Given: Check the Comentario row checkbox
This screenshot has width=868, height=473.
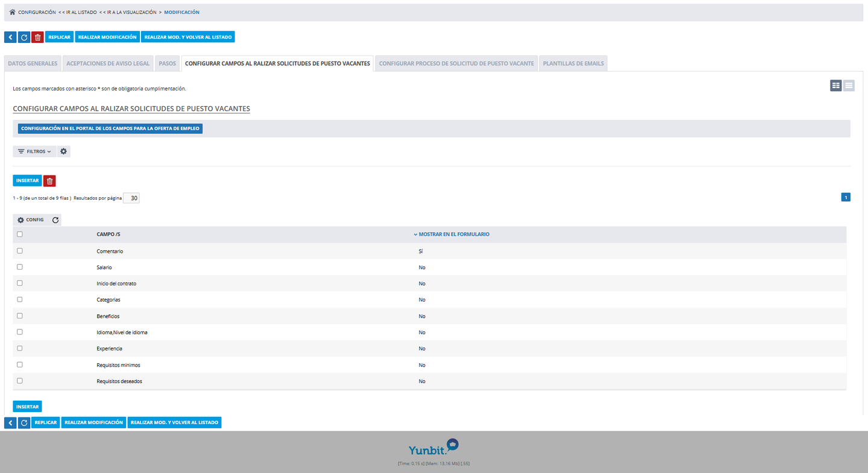Looking at the screenshot, I should pos(20,250).
